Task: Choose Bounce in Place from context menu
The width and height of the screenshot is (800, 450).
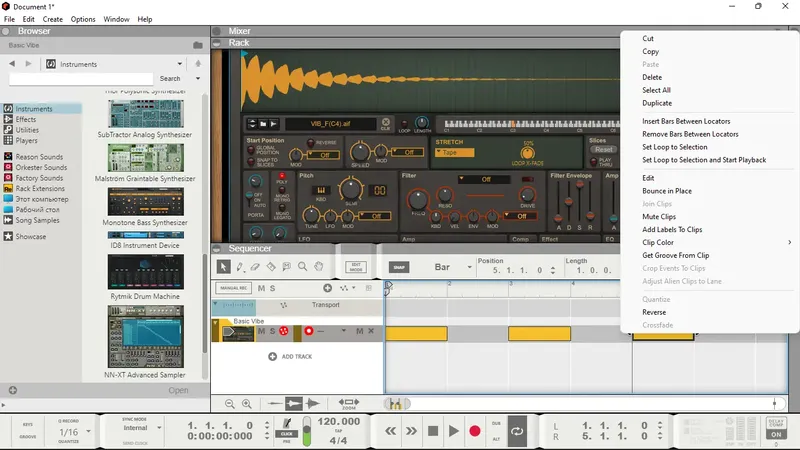Action: pos(667,190)
